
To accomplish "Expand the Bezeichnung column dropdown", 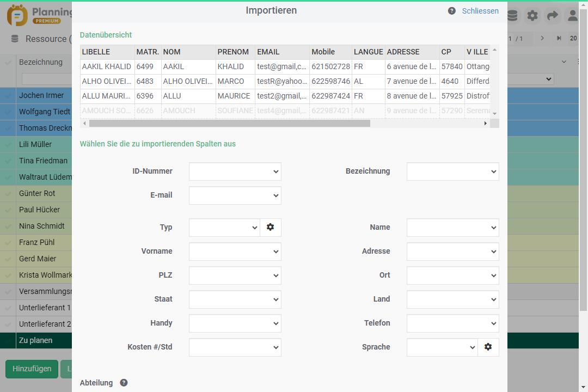I will (x=452, y=171).
